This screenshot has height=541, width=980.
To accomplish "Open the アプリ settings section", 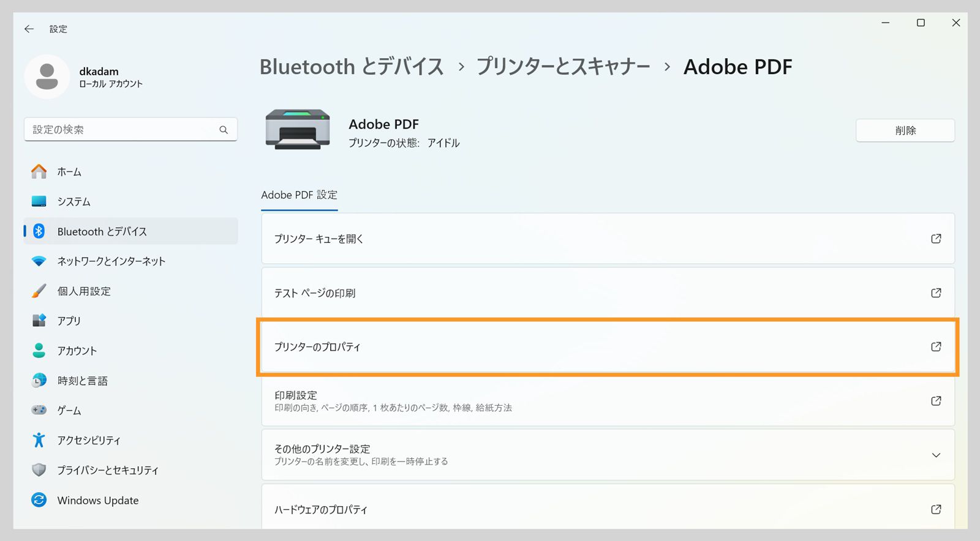I will (69, 321).
